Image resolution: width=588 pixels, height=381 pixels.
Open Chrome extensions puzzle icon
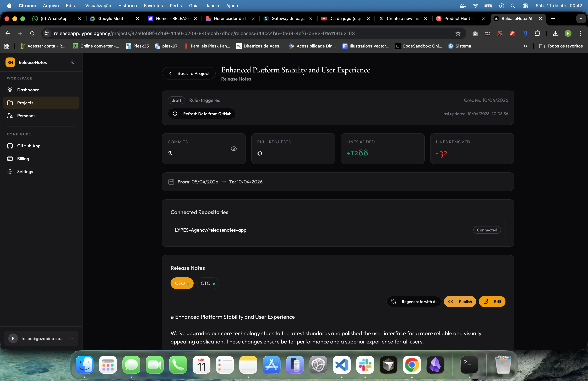coord(537,33)
